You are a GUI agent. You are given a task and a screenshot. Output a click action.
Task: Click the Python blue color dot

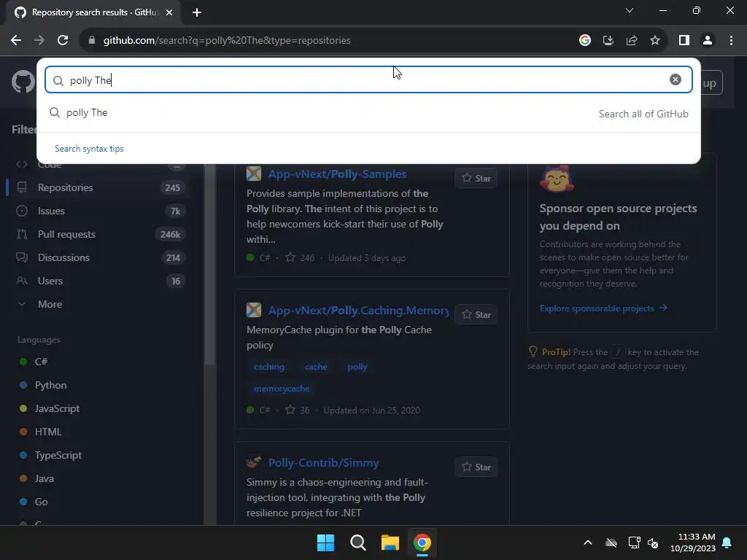[x=23, y=385]
